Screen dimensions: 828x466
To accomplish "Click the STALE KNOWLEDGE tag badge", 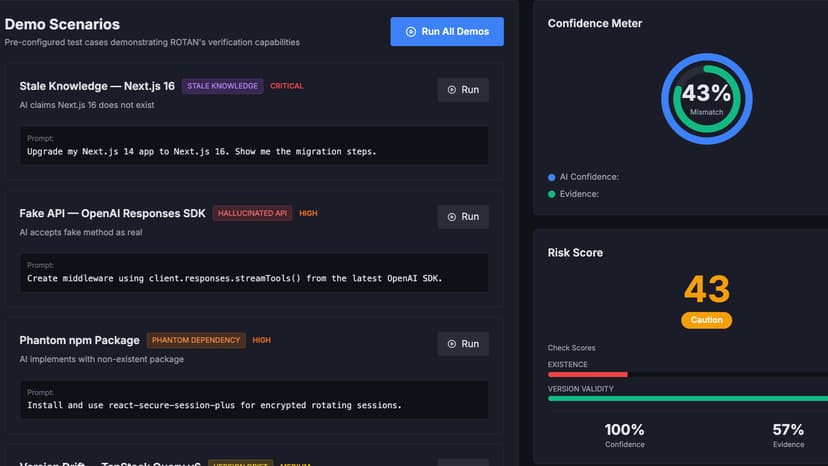I will pos(222,86).
